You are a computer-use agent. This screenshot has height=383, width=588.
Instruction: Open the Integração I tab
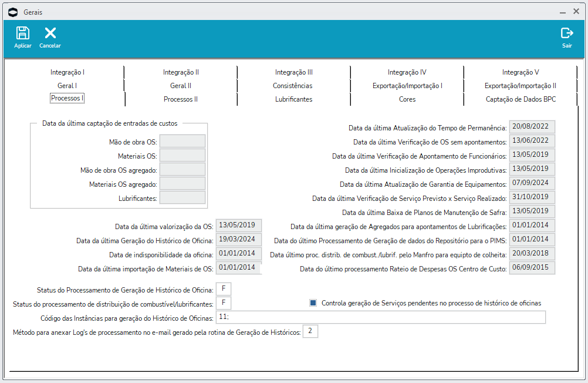pyautogui.click(x=67, y=72)
